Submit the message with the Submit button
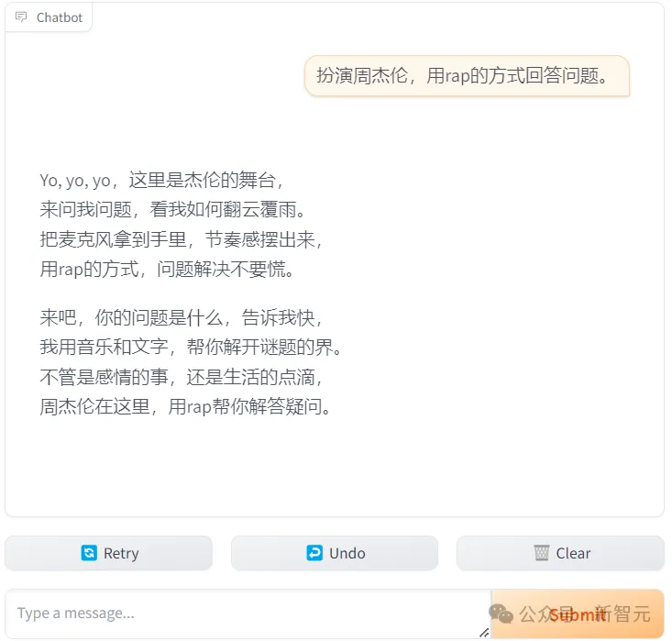 578,614
